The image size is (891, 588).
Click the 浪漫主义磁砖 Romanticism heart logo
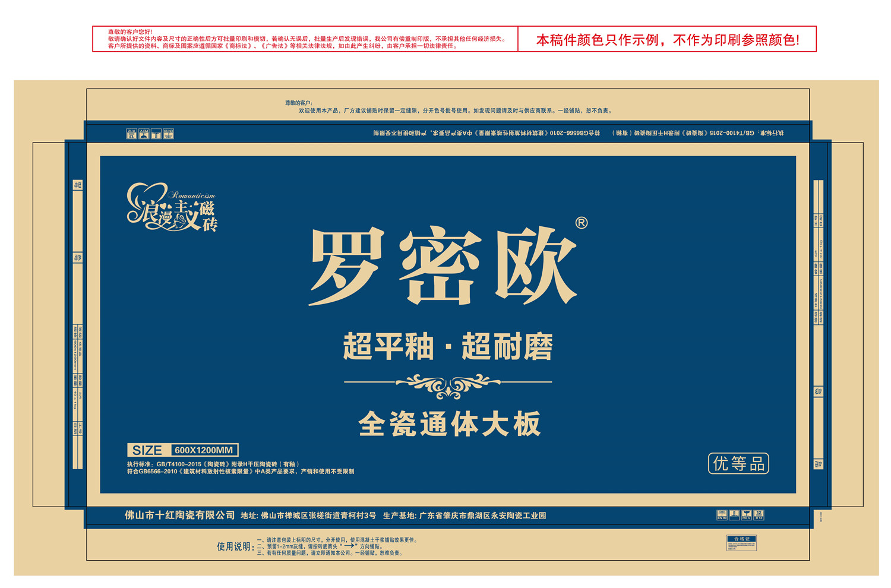[x=172, y=207]
